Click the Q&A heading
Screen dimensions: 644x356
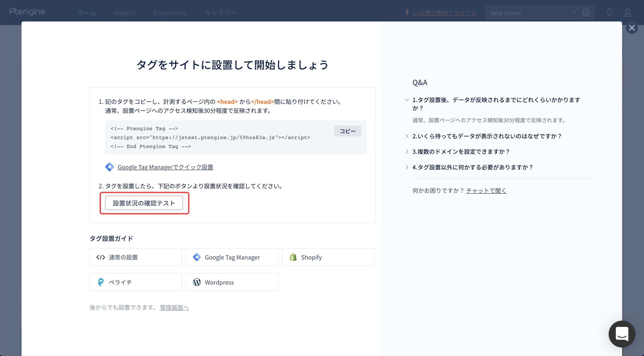click(420, 82)
